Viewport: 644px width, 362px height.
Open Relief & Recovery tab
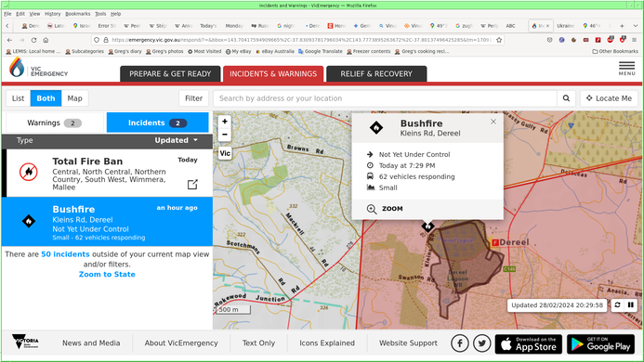pyautogui.click(x=376, y=74)
